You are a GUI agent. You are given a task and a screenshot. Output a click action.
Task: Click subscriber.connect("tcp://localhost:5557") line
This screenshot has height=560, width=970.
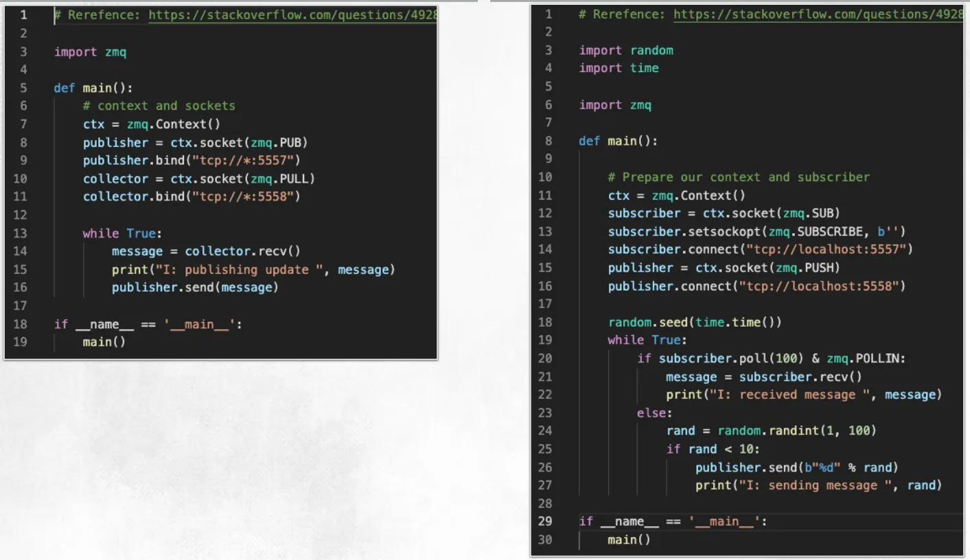[761, 249]
